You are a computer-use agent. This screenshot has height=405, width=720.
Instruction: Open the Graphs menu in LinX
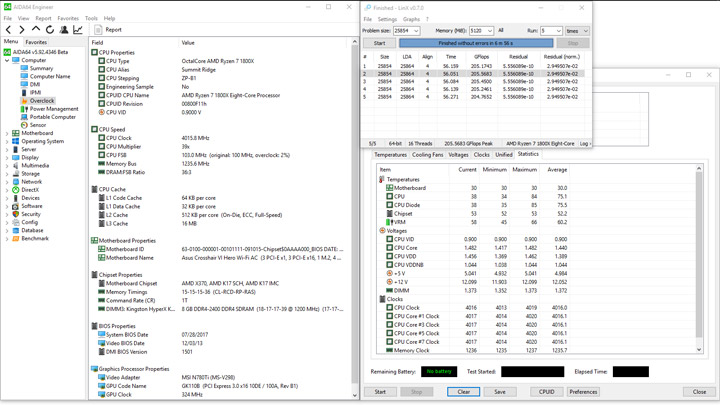[x=411, y=19]
